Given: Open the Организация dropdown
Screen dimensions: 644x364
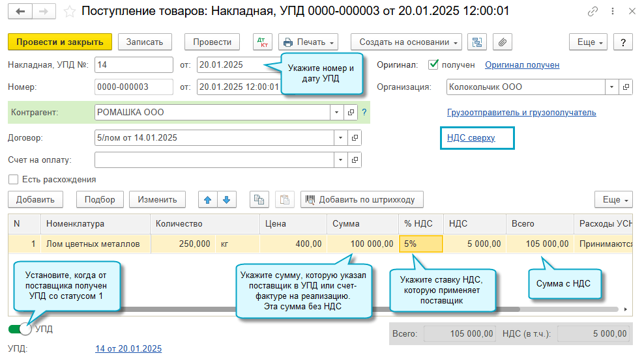Looking at the screenshot, I should tap(611, 87).
